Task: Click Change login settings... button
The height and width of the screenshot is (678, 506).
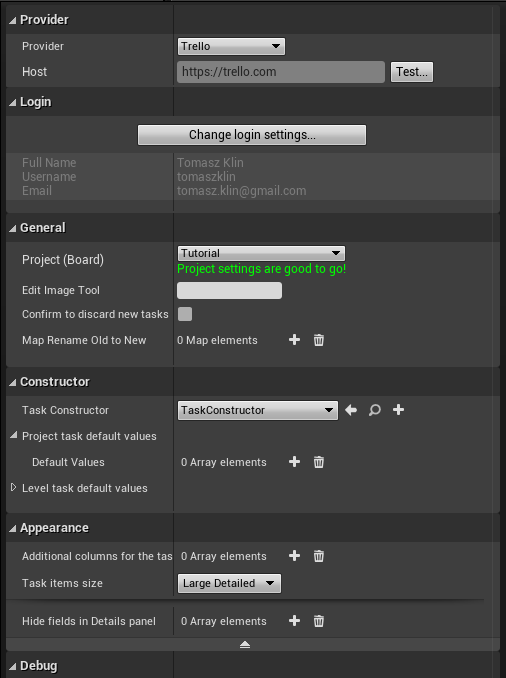Action: point(252,135)
